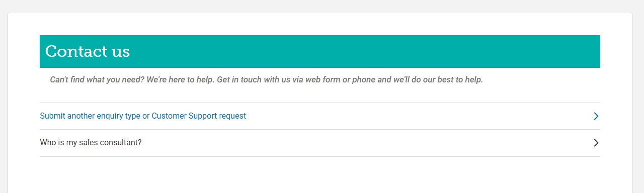Click the words Submit another enquiry type
This screenshot has height=193, width=644.
pyautogui.click(x=90, y=116)
